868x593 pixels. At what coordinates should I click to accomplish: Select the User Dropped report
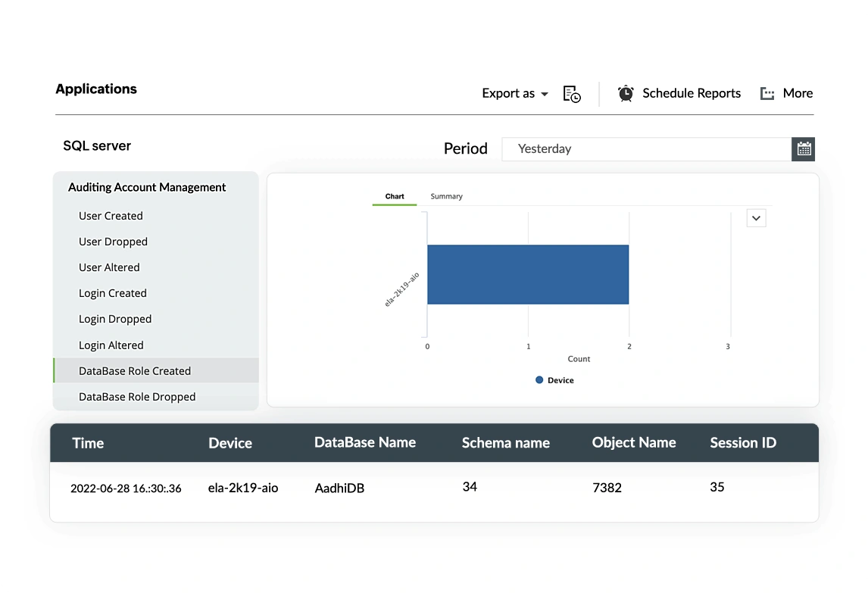point(113,242)
